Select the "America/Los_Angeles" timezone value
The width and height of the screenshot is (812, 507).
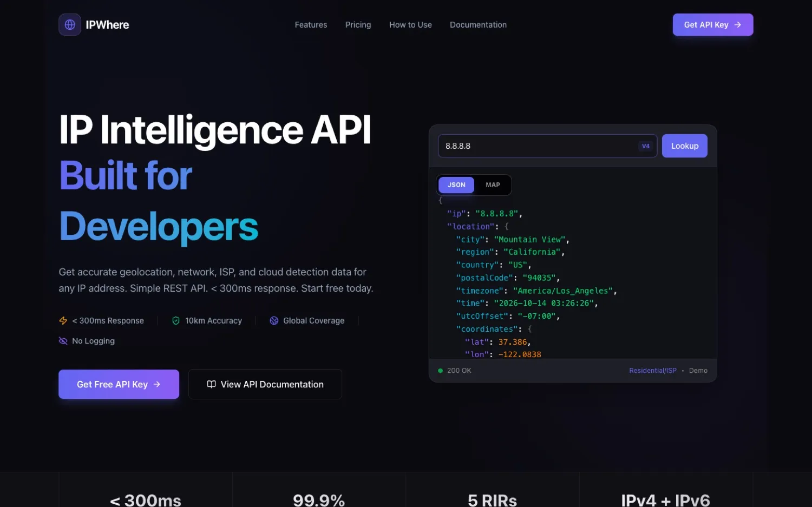point(563,291)
